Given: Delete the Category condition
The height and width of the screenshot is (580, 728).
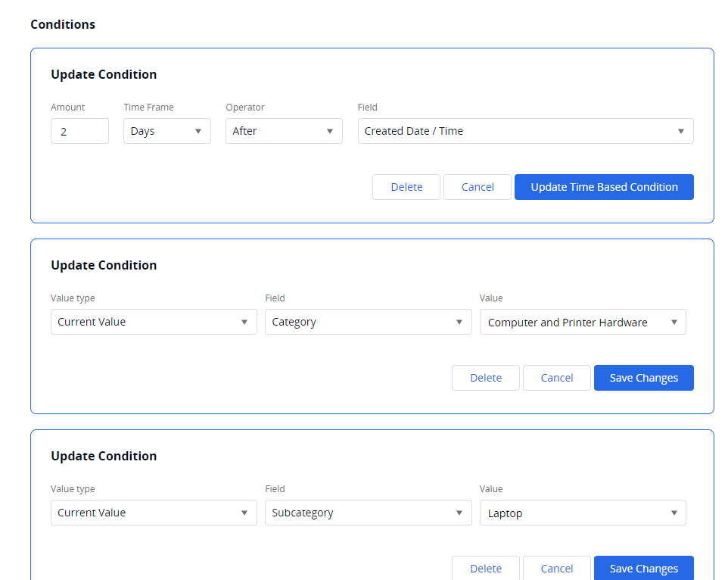Looking at the screenshot, I should (486, 378).
